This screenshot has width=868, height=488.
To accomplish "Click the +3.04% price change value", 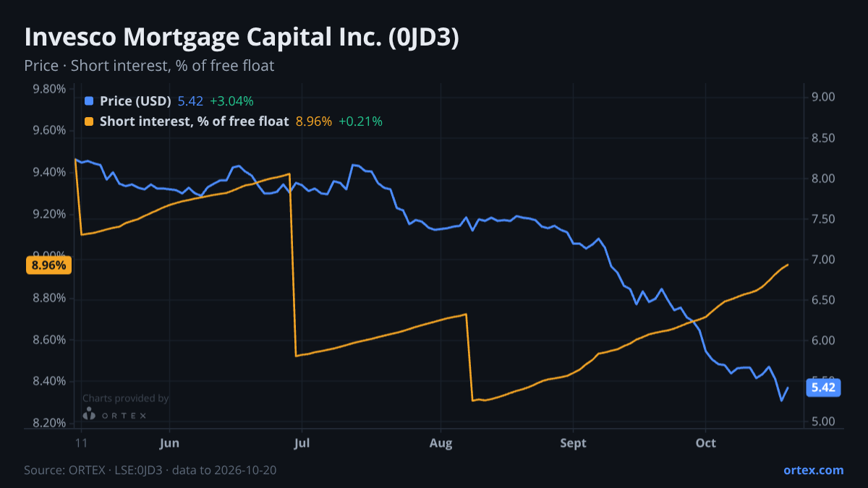I will [x=231, y=101].
